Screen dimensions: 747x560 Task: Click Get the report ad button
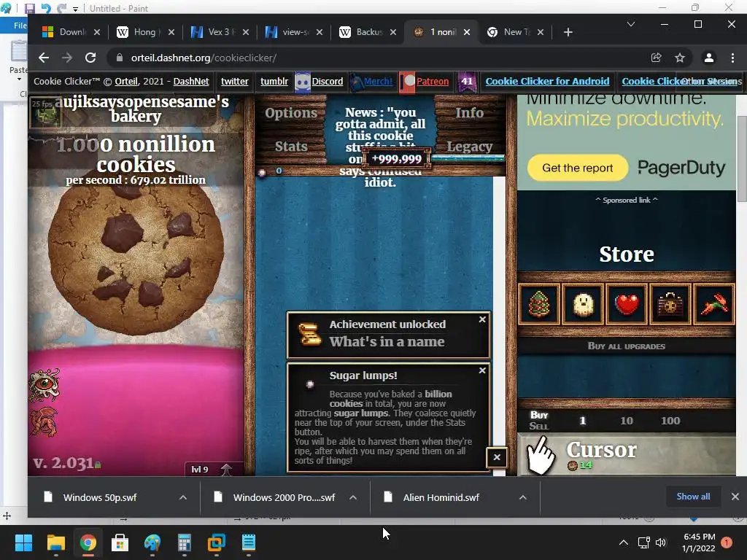pyautogui.click(x=578, y=168)
